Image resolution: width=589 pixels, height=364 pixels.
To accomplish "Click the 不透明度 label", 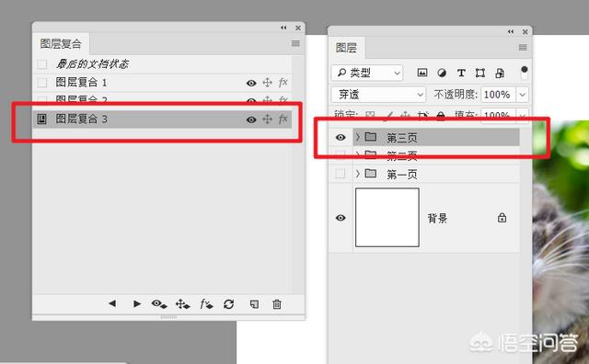I will point(456,94).
